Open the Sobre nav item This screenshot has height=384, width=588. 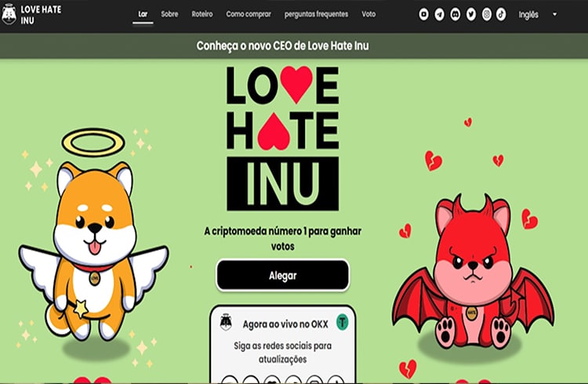[x=169, y=14]
